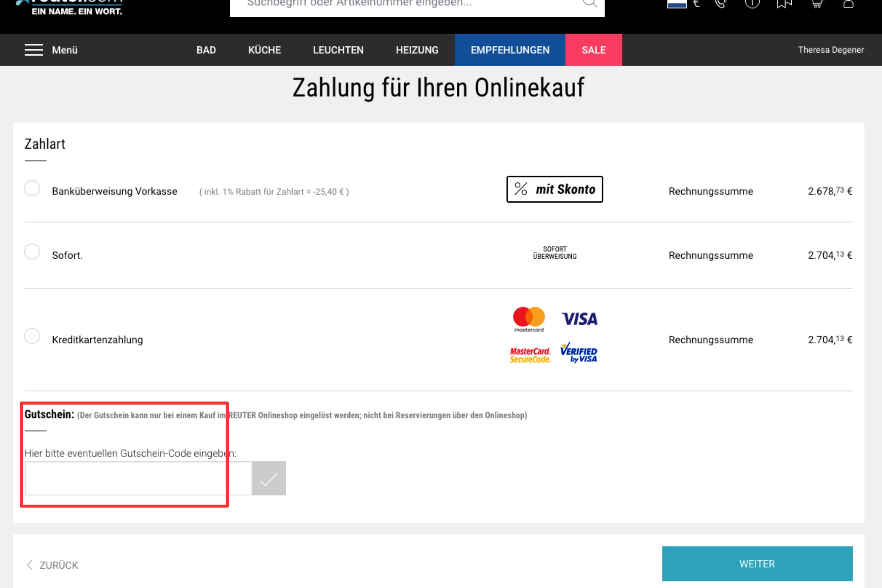Click the Kreditkartenzahlung row 2.704,13 € total
The height and width of the screenshot is (588, 882).
point(830,339)
